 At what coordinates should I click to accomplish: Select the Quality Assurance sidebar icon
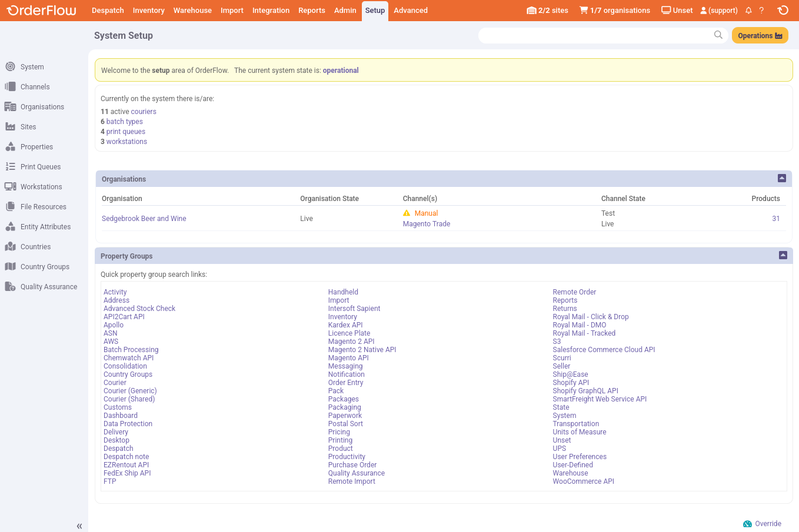coord(10,286)
